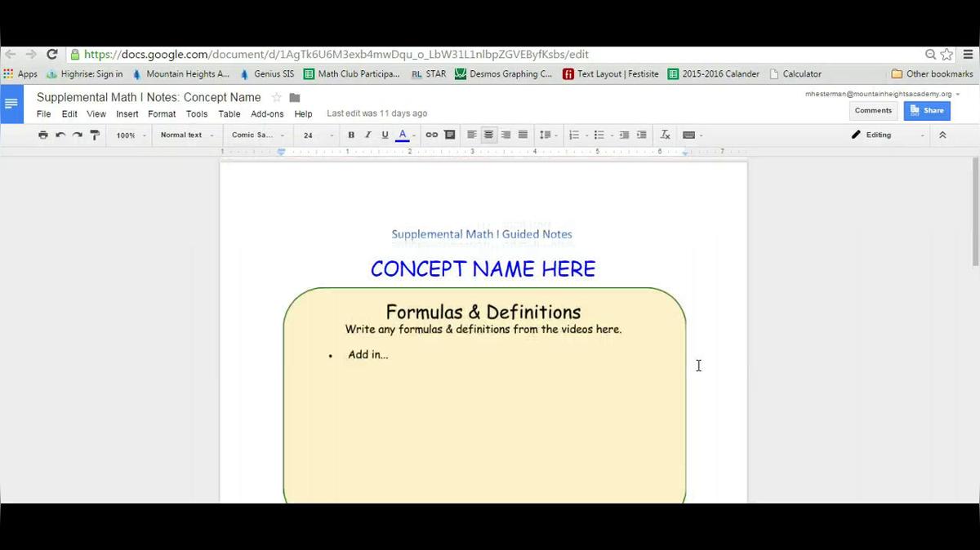The width and height of the screenshot is (980, 550).
Task: Click the 'CONCEPT NAME HERE' heading
Action: [483, 268]
